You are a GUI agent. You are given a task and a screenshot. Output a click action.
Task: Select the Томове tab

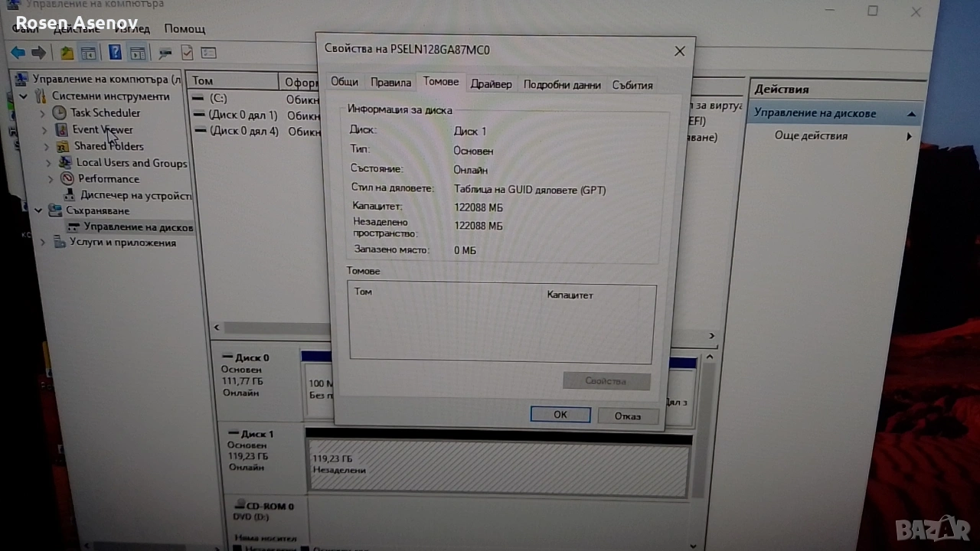[441, 82]
